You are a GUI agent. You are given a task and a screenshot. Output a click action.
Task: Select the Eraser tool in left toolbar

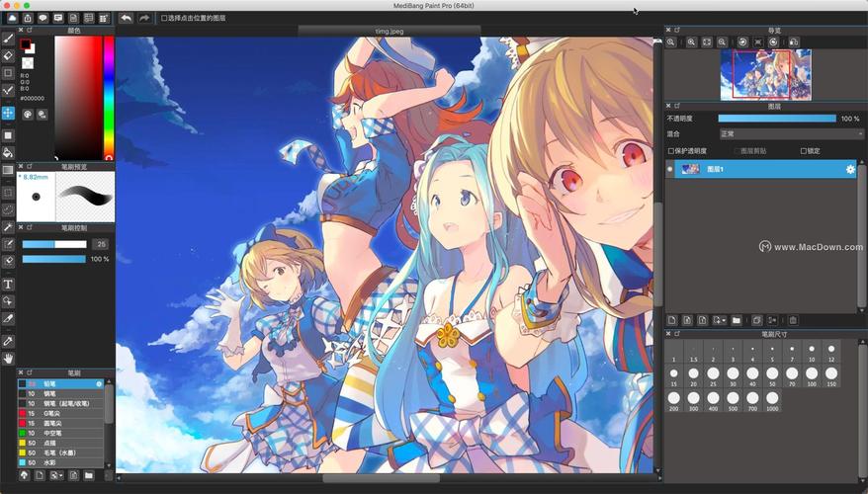click(8, 56)
